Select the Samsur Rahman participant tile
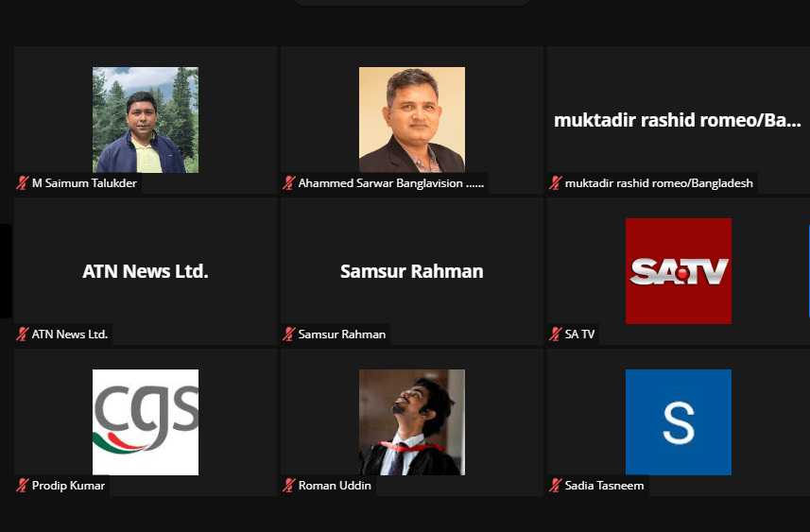This screenshot has width=810, height=532. click(x=412, y=271)
